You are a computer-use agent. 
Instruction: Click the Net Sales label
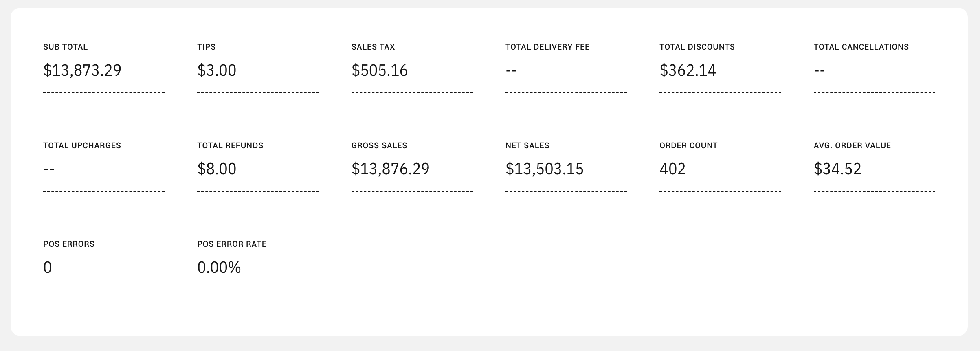[527, 145]
